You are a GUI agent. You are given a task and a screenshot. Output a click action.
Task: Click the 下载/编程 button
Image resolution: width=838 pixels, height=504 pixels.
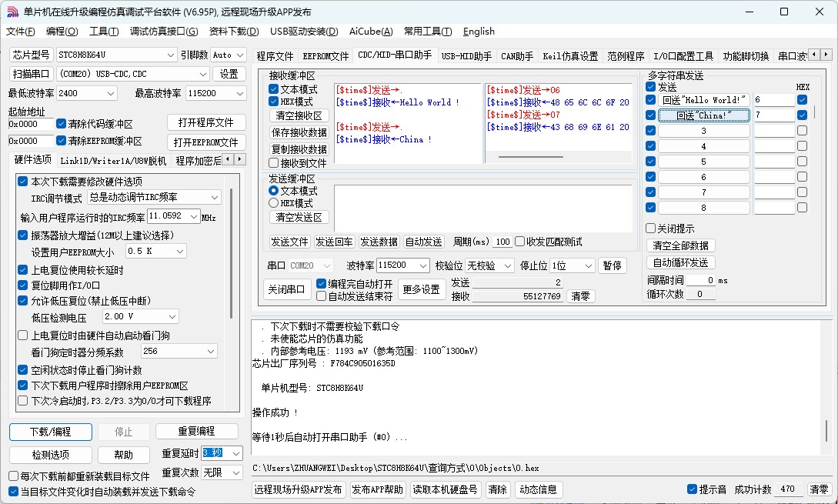tap(51, 432)
